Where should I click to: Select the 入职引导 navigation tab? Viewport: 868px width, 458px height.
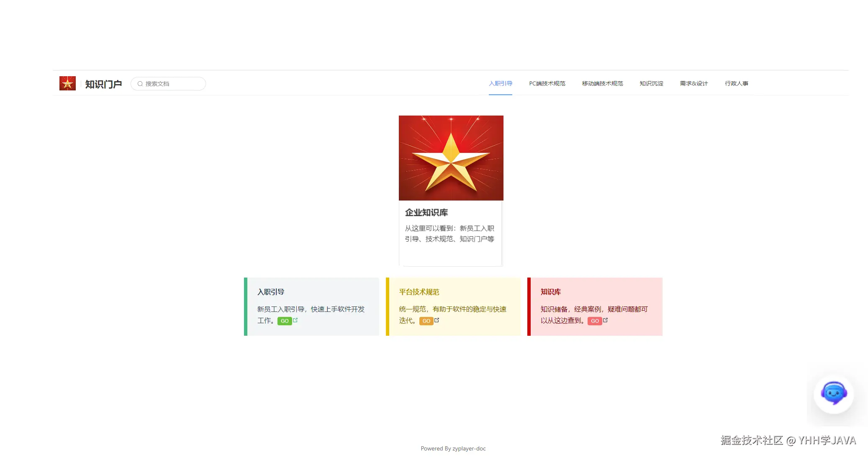(x=501, y=83)
